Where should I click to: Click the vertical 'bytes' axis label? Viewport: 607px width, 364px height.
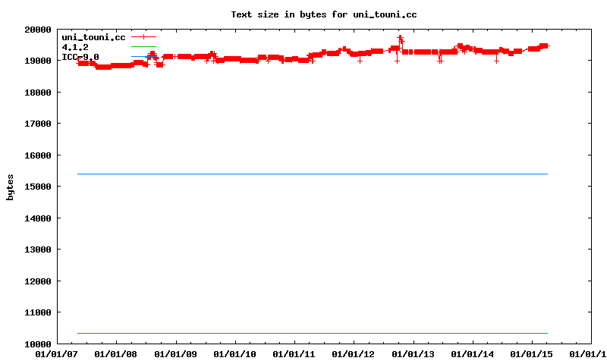tap(10, 187)
